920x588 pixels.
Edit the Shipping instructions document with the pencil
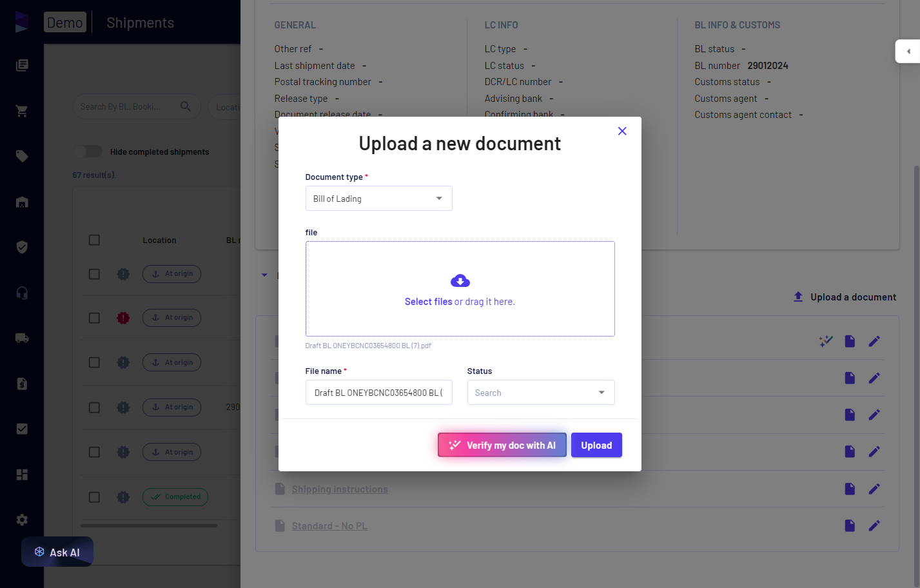pyautogui.click(x=874, y=489)
